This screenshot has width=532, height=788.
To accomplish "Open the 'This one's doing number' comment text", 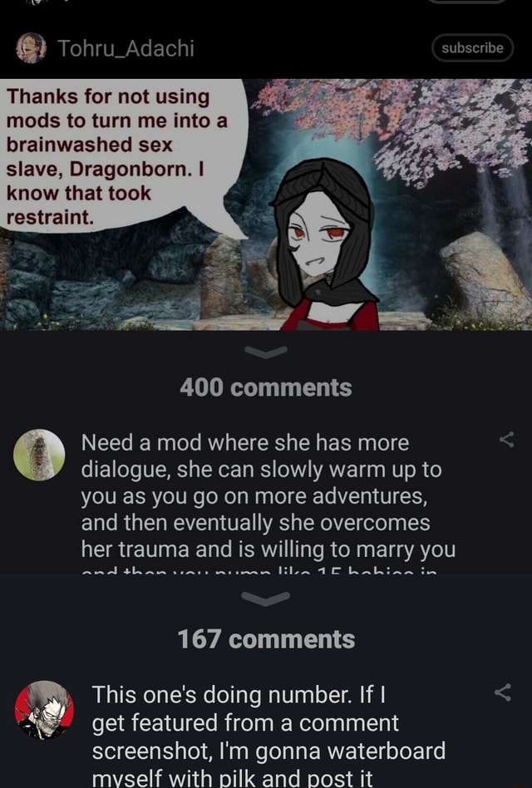I will tap(268, 736).
